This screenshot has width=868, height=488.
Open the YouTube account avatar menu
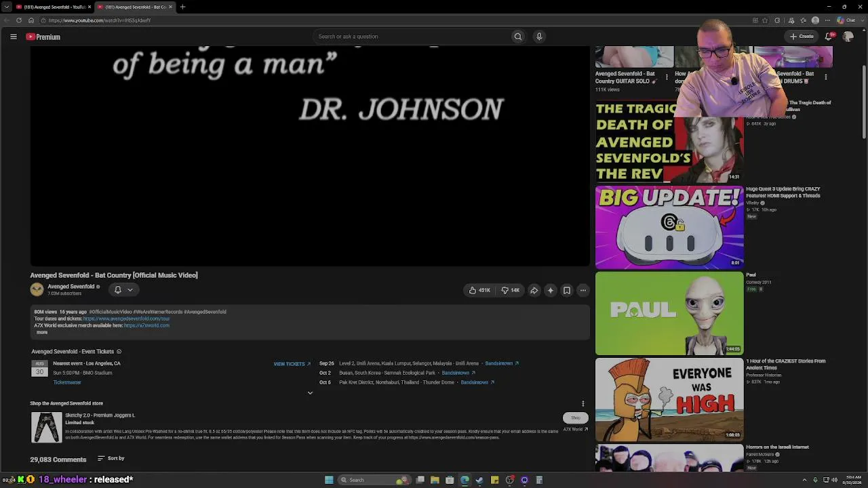click(848, 37)
